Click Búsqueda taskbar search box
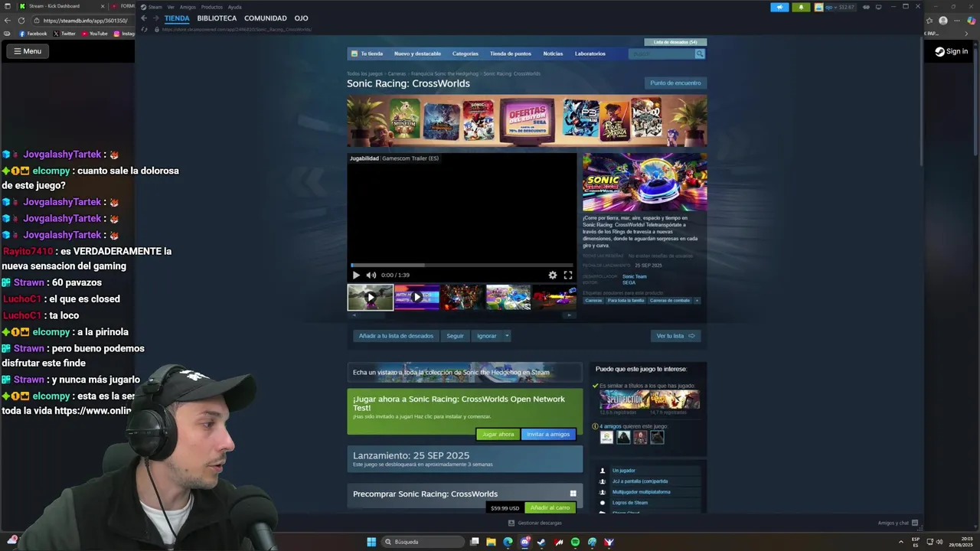Viewport: 980px width, 551px height. coord(423,542)
